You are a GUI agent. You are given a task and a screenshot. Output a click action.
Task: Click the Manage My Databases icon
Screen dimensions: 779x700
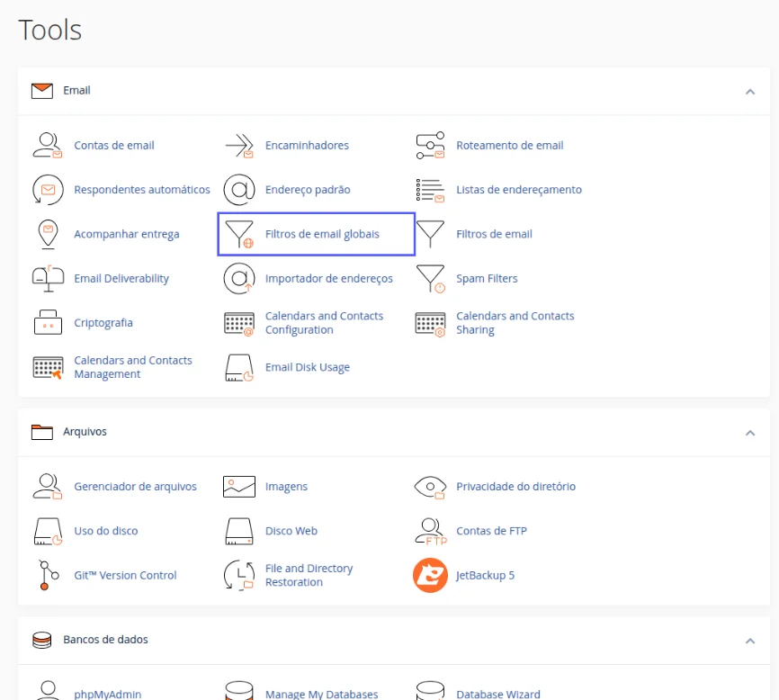coord(239,691)
